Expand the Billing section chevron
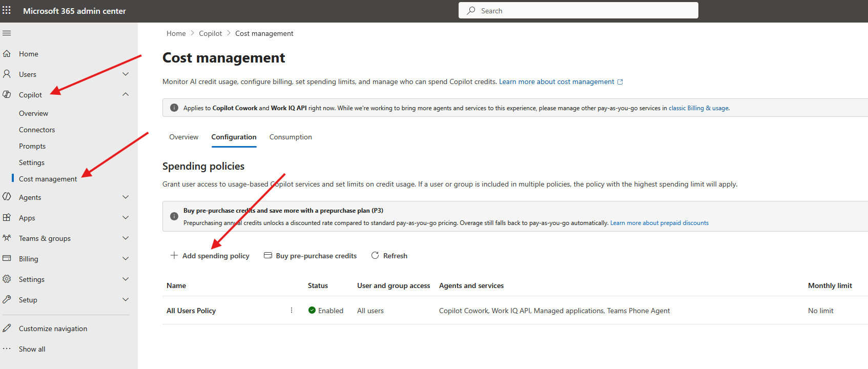 coord(126,258)
